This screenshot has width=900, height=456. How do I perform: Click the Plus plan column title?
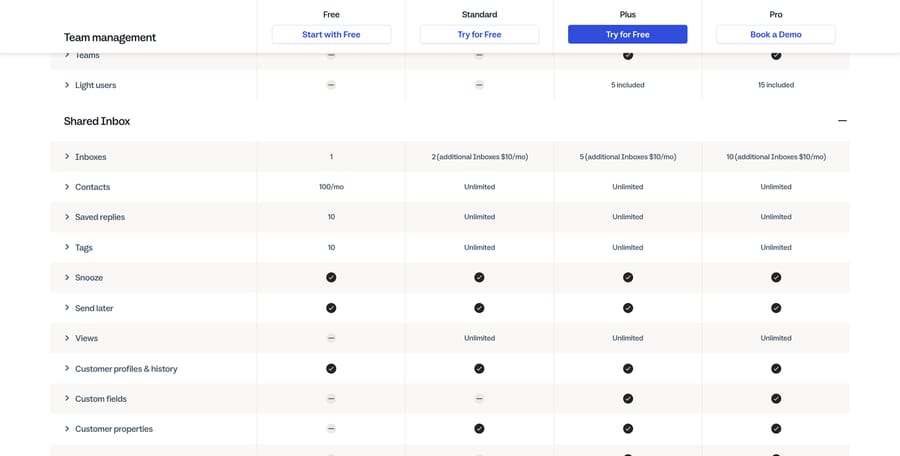click(628, 14)
